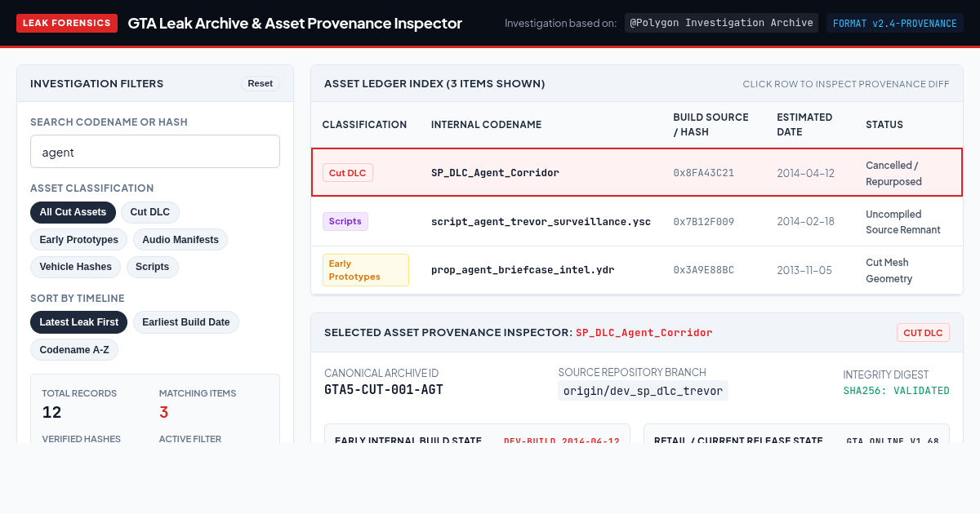Image resolution: width=980 pixels, height=514 pixels.
Task: Click the SHA256: VALIDATED digest text
Action: click(897, 391)
